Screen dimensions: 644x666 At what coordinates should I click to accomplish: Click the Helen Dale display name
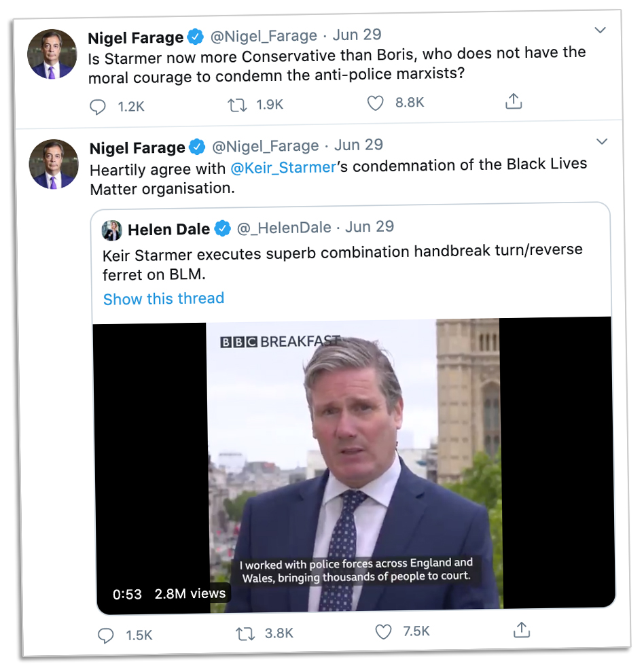click(x=168, y=230)
